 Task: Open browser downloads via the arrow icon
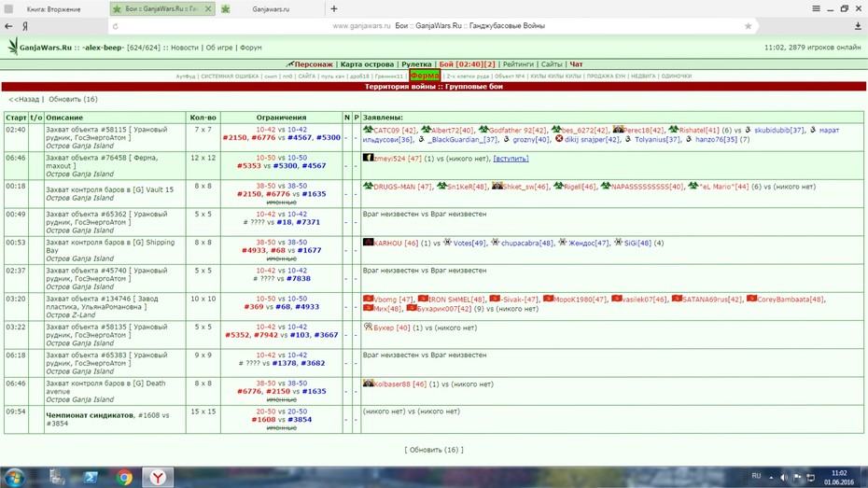point(858,26)
